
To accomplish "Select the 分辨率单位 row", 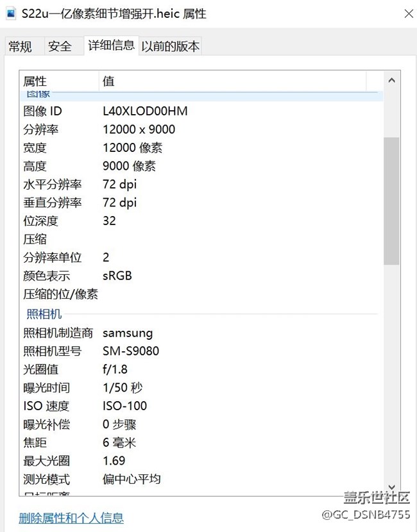I will pyautogui.click(x=201, y=258).
